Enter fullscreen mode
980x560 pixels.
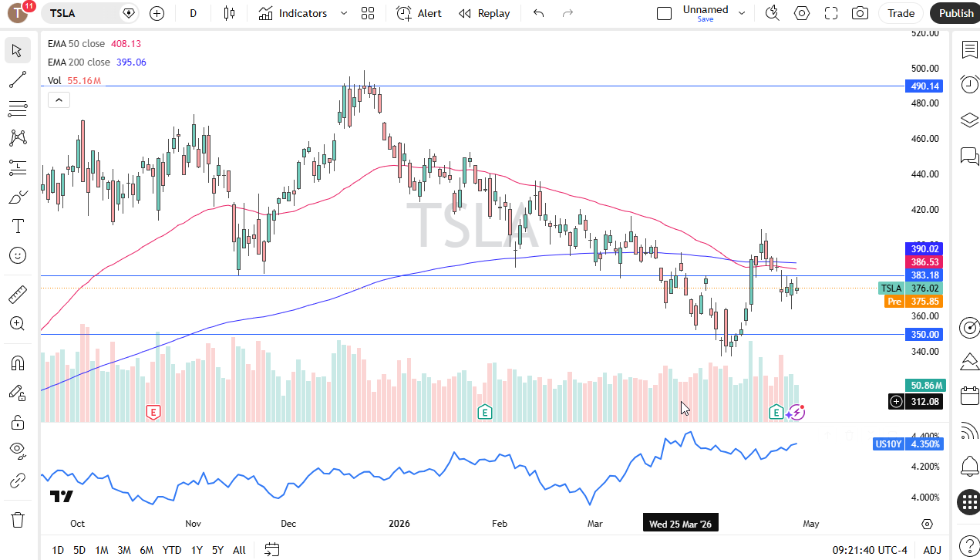click(831, 13)
